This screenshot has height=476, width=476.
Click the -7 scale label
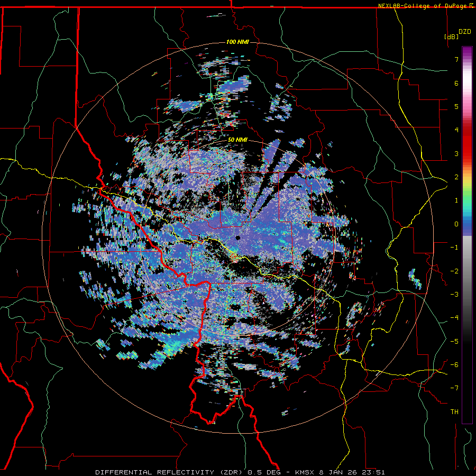click(454, 388)
